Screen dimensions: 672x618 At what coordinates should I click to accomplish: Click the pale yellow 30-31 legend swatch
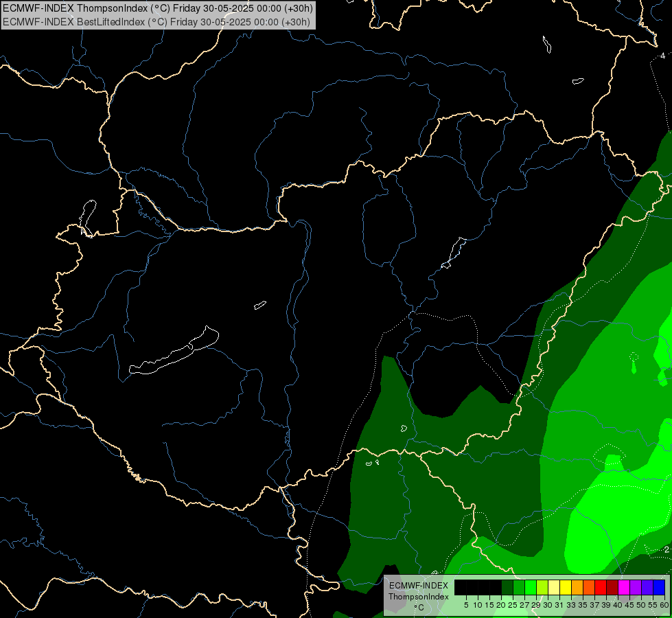coord(554,587)
